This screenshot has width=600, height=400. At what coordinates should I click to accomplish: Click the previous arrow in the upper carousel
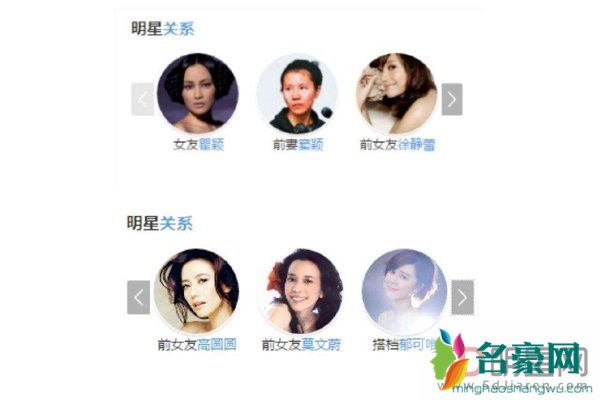coord(142,99)
